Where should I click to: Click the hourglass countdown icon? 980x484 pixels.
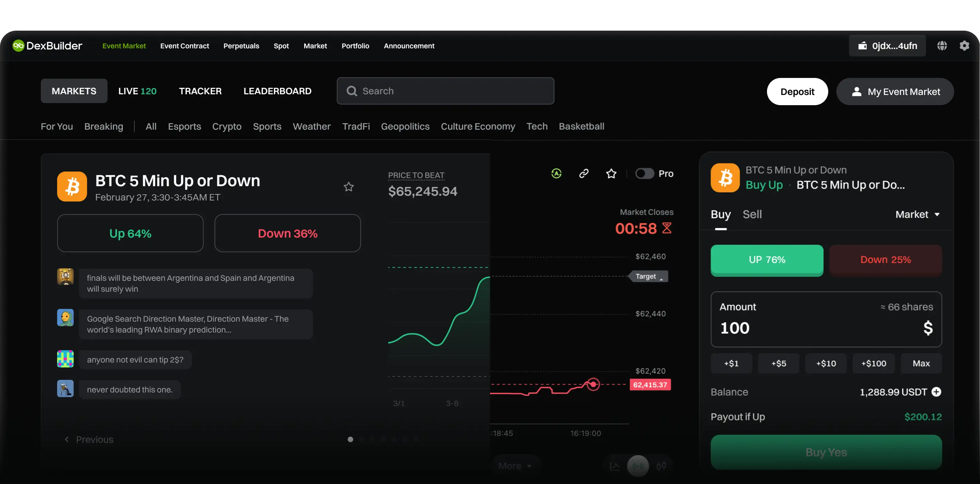[x=667, y=228]
